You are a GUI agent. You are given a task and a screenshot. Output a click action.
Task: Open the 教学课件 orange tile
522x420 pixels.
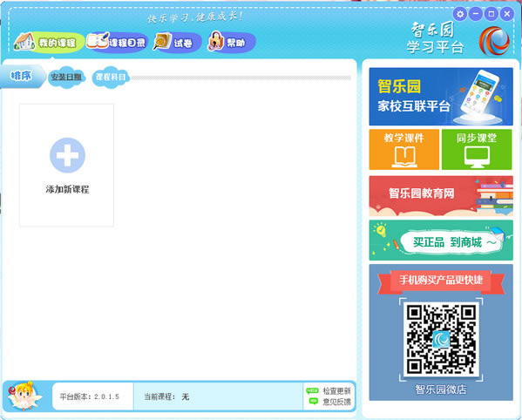(x=403, y=149)
